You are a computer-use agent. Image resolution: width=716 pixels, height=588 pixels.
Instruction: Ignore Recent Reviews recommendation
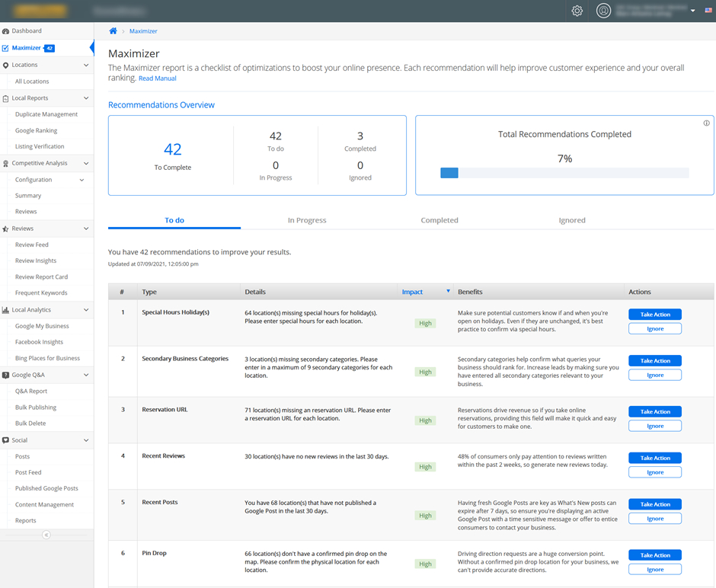(655, 472)
